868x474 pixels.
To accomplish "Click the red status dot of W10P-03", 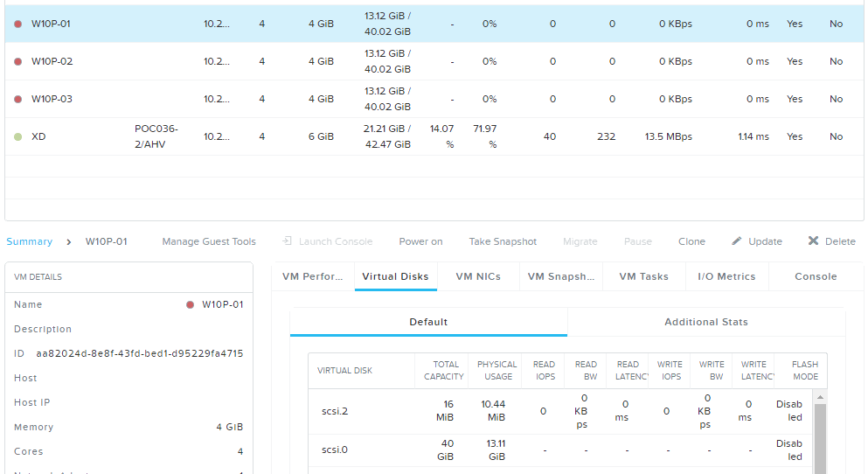I will [18, 99].
